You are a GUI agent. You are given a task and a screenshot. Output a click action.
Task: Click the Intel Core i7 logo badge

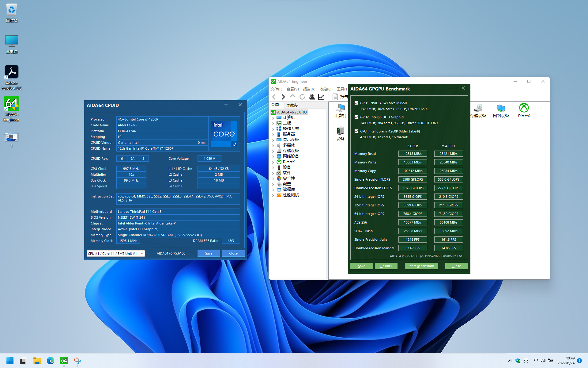tap(224, 134)
